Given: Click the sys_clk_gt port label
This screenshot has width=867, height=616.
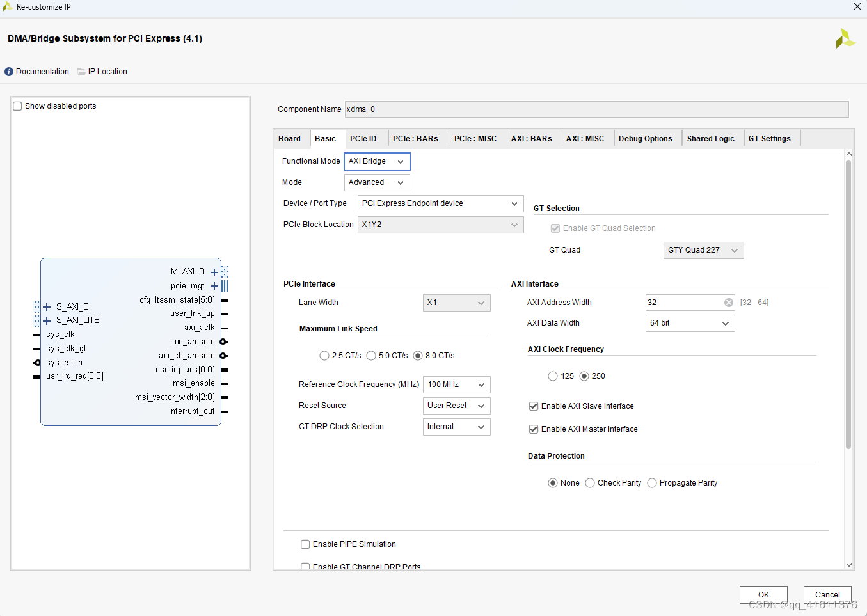Looking at the screenshot, I should (x=66, y=349).
